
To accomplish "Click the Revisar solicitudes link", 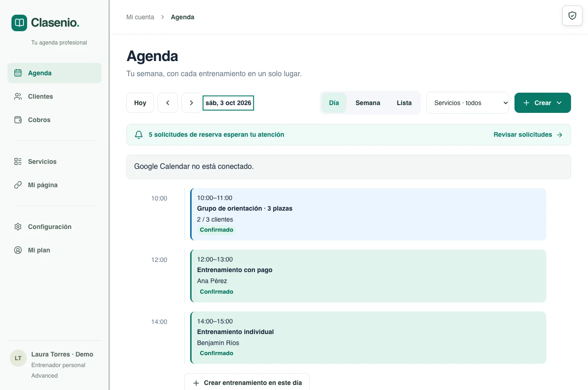I will (x=528, y=135).
